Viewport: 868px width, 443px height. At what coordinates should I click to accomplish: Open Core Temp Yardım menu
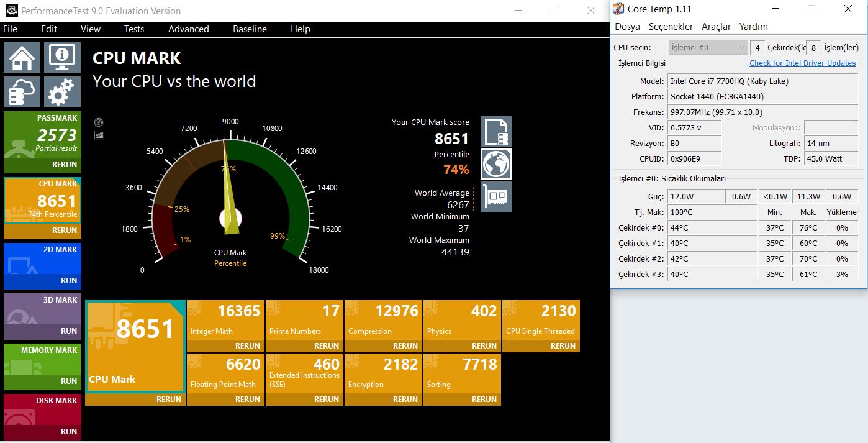(754, 27)
